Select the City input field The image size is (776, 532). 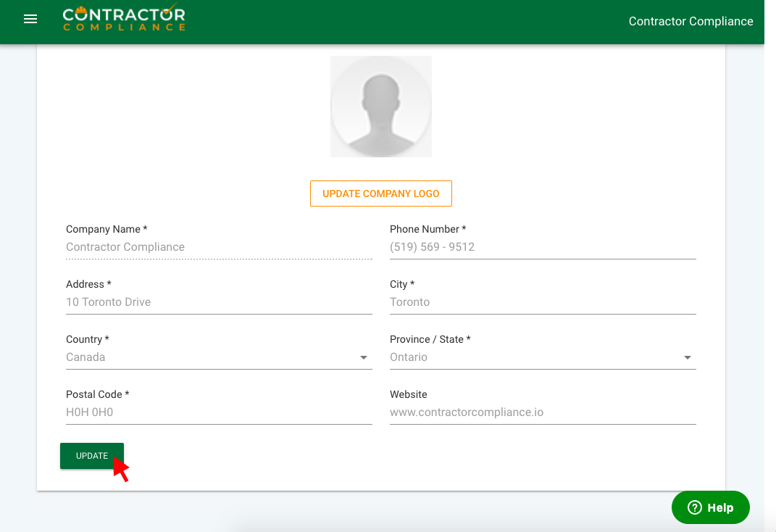click(542, 302)
